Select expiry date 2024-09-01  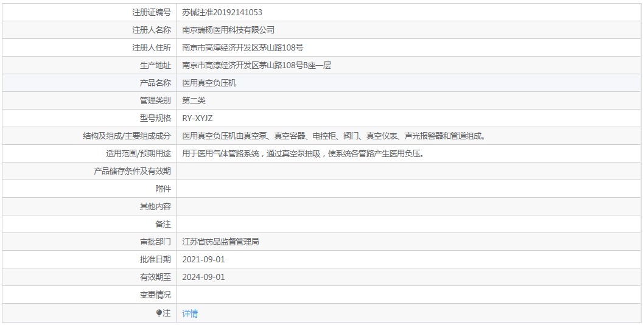tap(204, 277)
